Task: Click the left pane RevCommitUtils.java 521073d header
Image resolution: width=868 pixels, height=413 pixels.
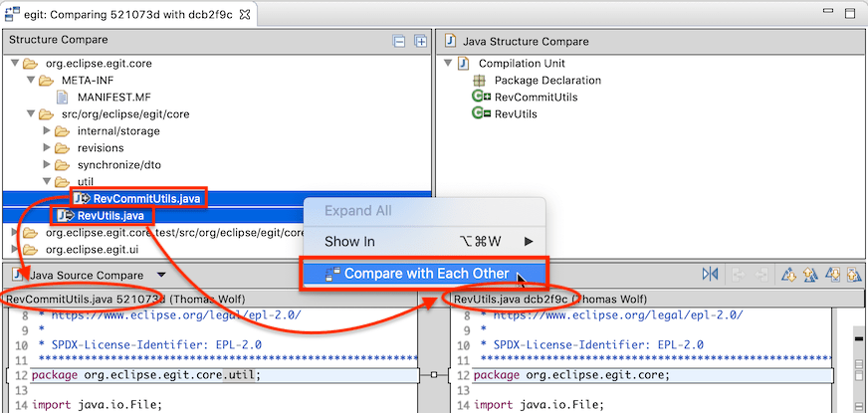Action: tap(125, 299)
